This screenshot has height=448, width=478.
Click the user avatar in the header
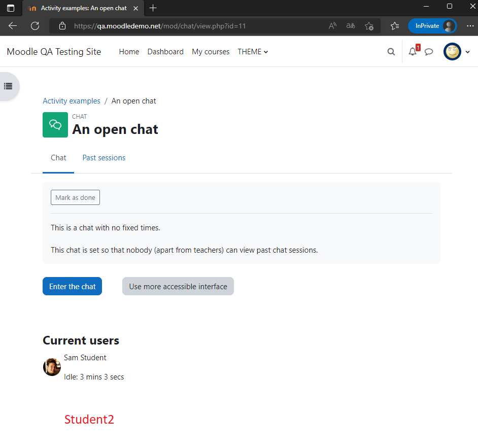tap(452, 52)
